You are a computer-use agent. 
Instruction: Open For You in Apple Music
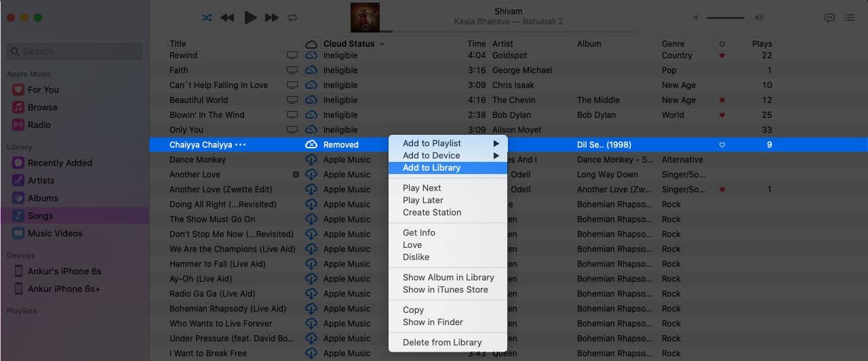[43, 89]
